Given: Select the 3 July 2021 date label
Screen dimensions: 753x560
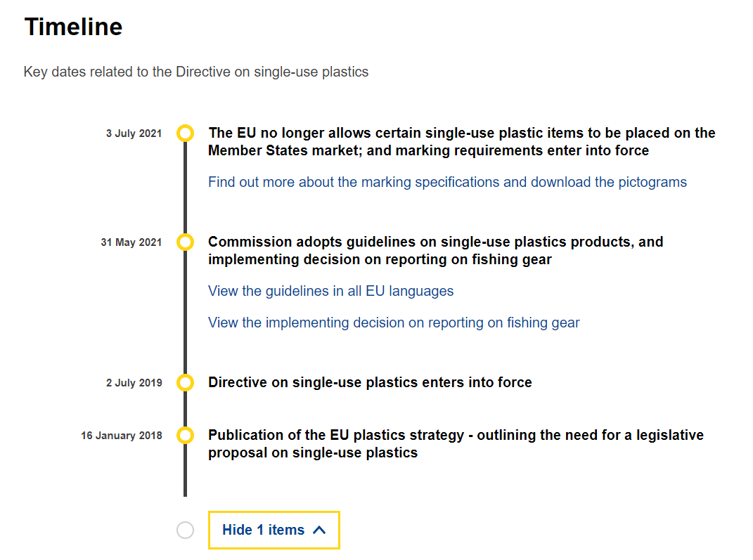Looking at the screenshot, I should [134, 134].
